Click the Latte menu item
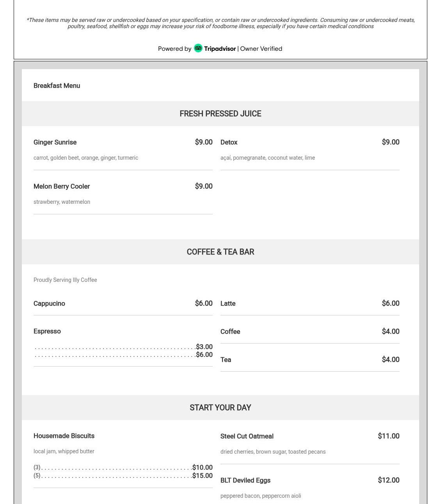The image size is (441, 504). pyautogui.click(x=228, y=304)
